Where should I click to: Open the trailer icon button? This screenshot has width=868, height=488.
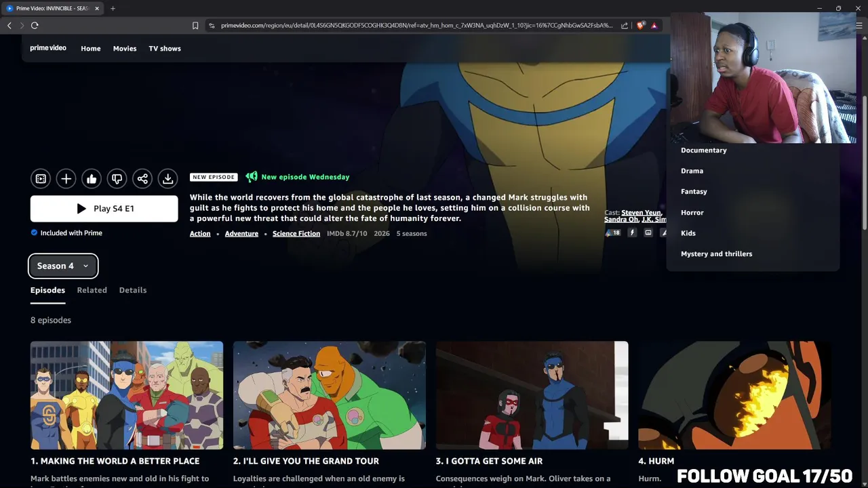(41, 179)
